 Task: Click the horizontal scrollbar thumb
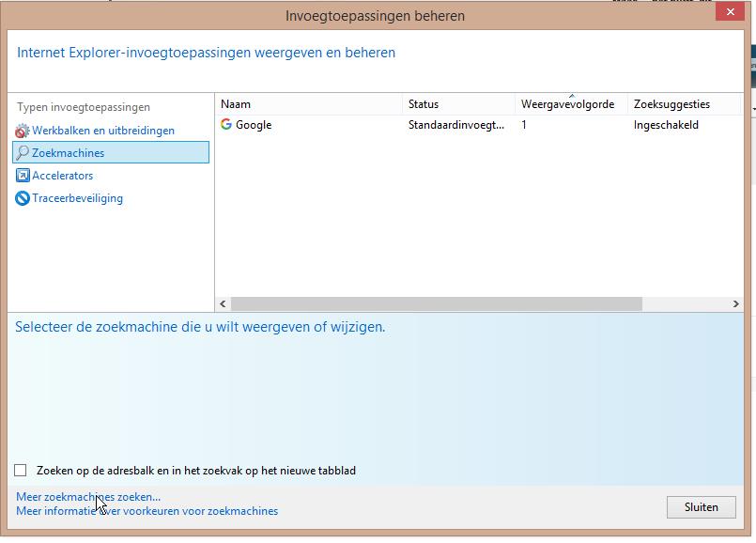(436, 304)
